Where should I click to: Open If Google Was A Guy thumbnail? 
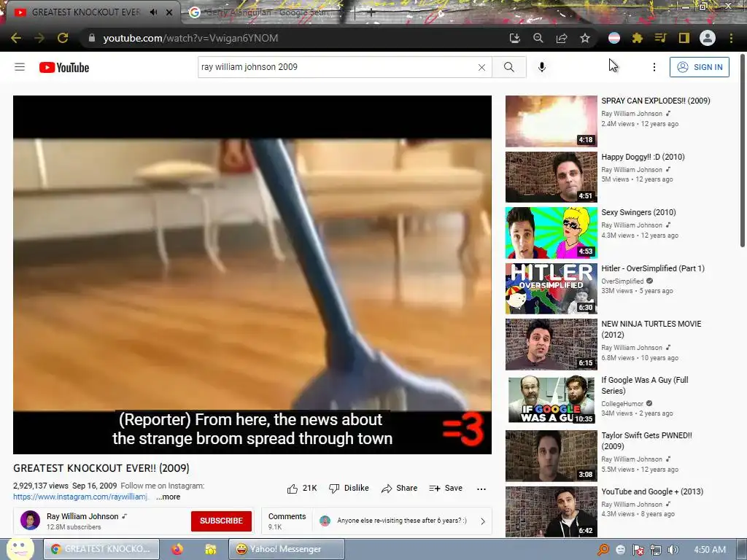pos(551,400)
